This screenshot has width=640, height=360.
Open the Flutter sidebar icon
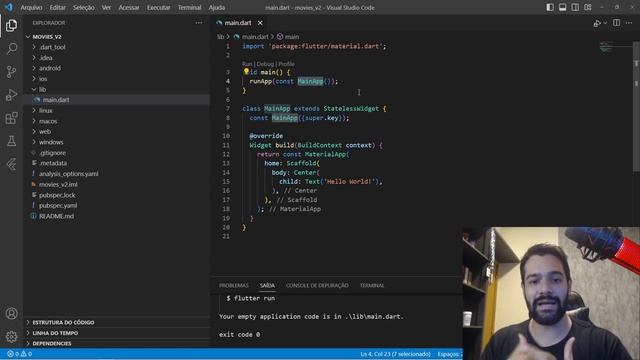(x=11, y=164)
